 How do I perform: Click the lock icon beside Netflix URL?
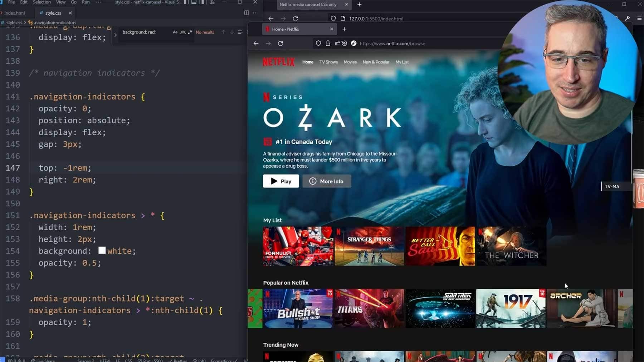[328, 43]
